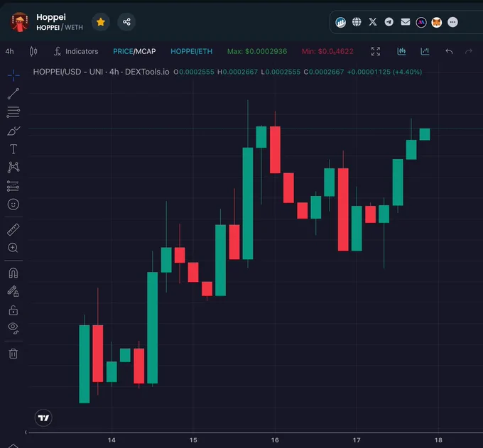This screenshot has height=448, width=483.
Task: Click the blue candle chart mode icon
Action: coord(401,51)
